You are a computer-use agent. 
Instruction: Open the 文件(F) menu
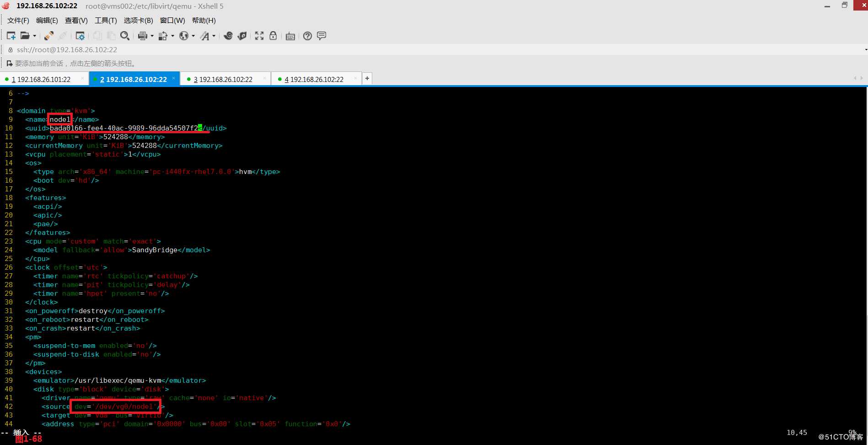(18, 21)
